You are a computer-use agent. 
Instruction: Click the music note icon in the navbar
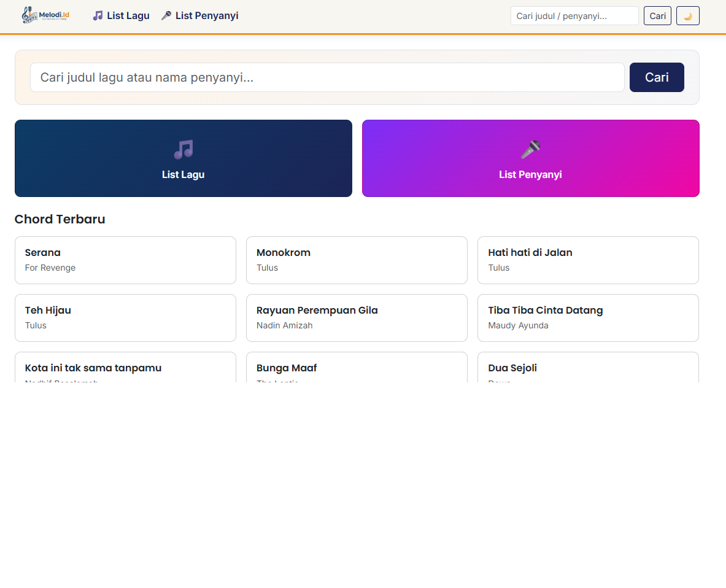pyautogui.click(x=98, y=16)
